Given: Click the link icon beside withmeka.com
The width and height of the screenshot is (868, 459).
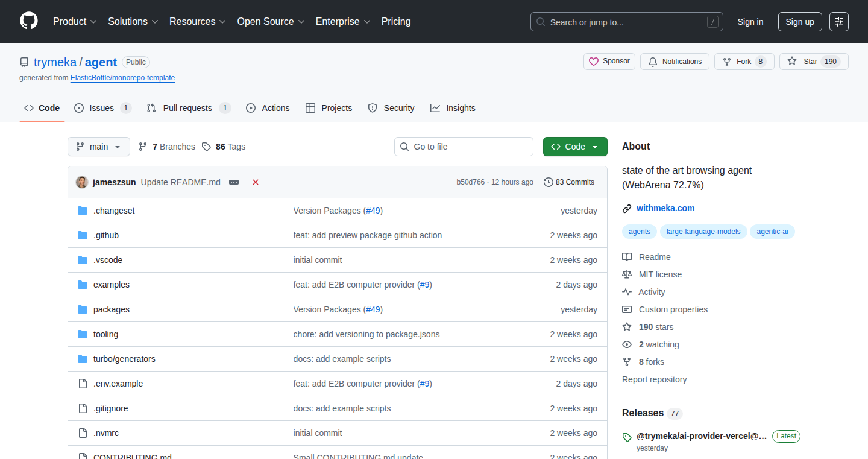Looking at the screenshot, I should (x=627, y=209).
